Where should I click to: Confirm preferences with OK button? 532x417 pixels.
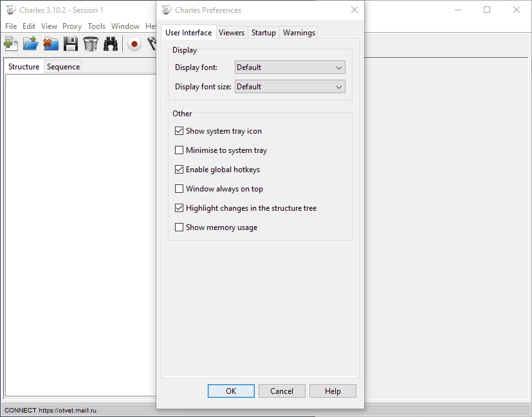pos(231,391)
